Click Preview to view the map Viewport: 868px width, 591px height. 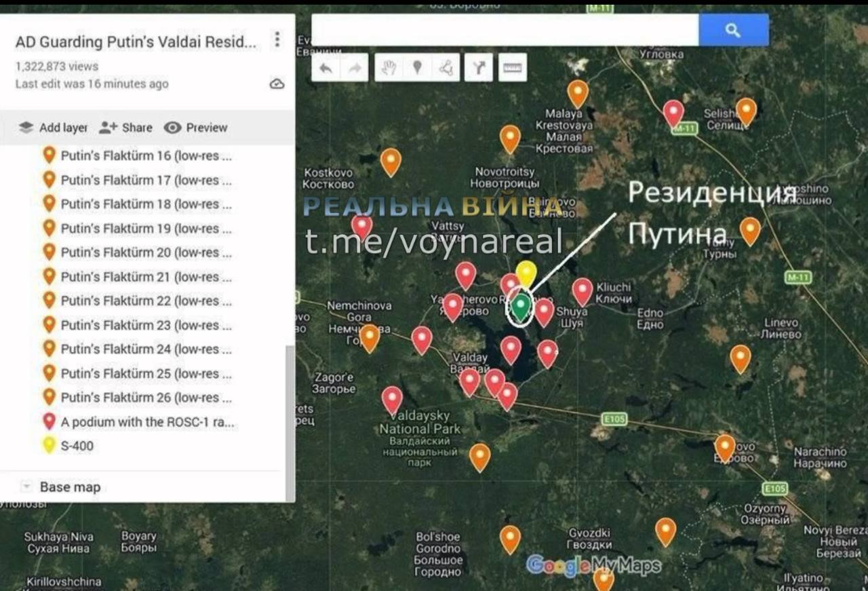point(196,128)
